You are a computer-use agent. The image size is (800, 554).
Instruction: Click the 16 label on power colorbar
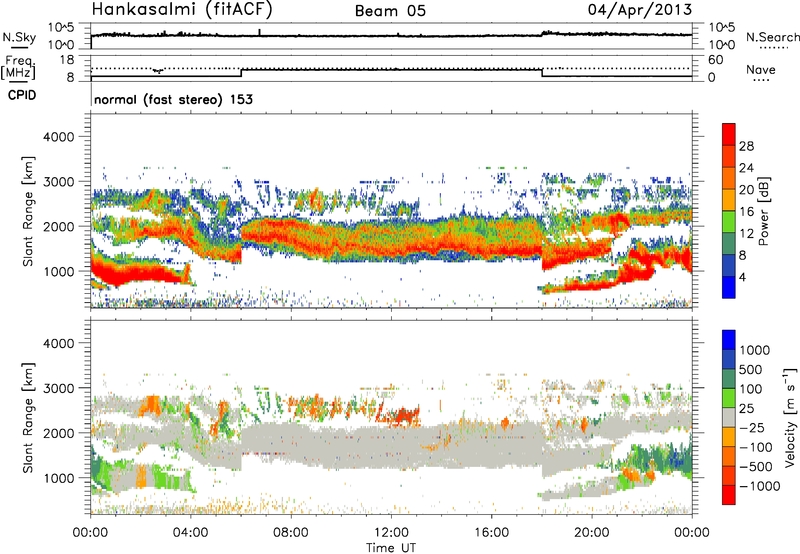(x=746, y=212)
